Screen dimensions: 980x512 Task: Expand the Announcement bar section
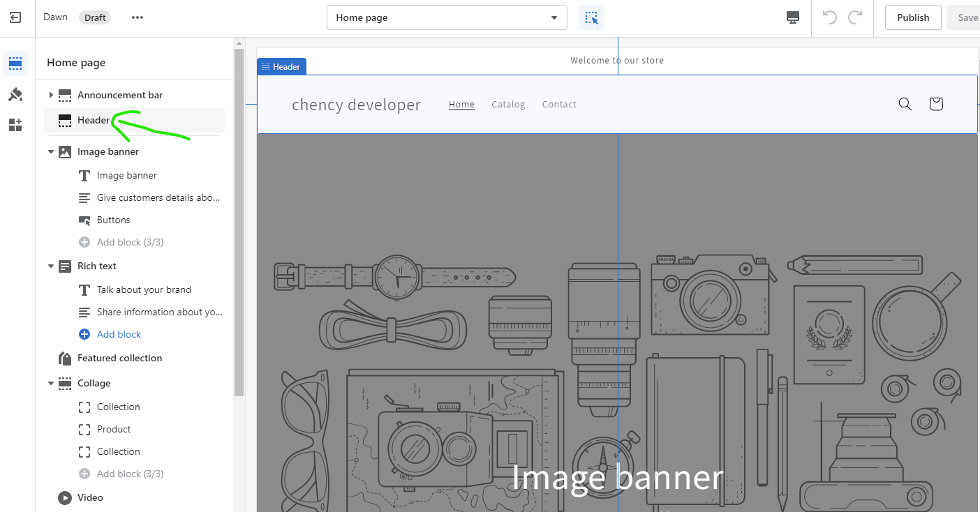50,95
